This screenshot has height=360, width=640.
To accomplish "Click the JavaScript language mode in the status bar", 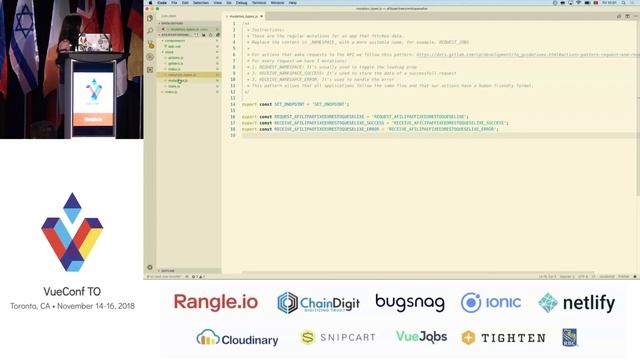I will coord(607,277).
